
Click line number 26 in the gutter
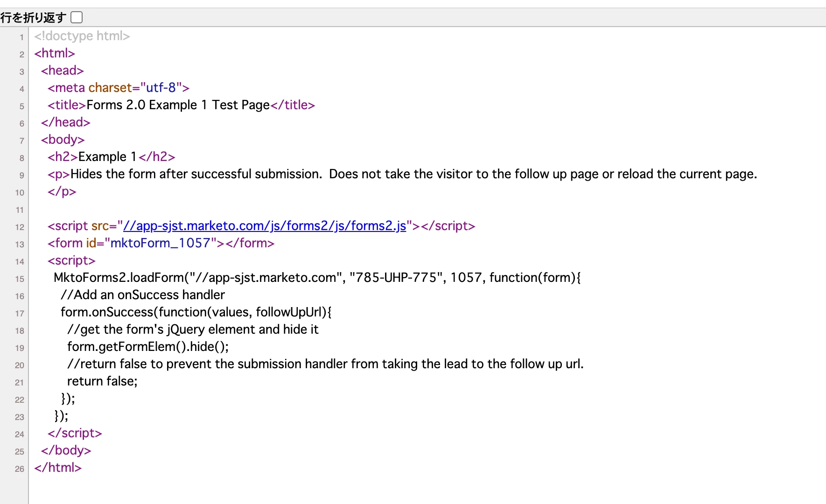[20, 469]
